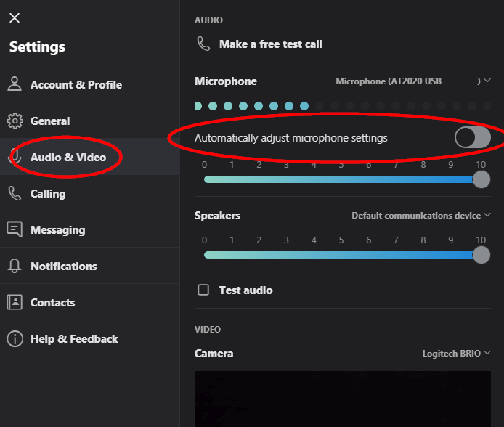504x427 pixels.
Task: Close the Settings panel with X
Action: [15, 18]
